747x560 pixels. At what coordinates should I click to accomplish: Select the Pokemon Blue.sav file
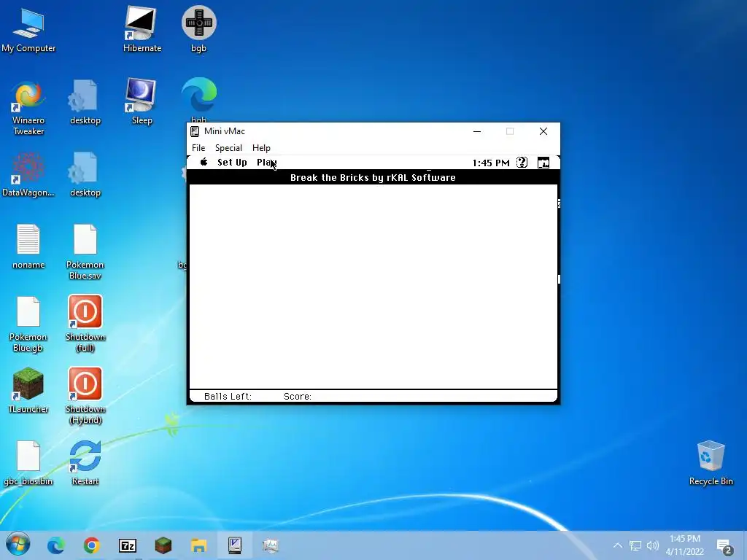tap(85, 252)
